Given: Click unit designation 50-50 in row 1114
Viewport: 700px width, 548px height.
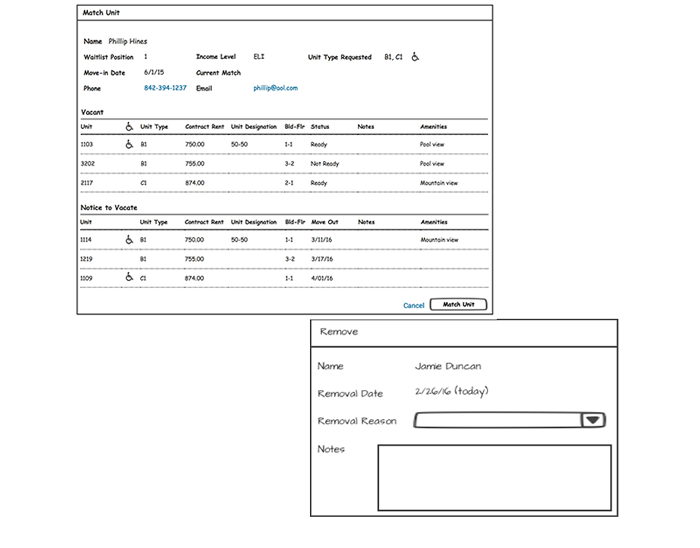Looking at the screenshot, I should (x=239, y=240).
